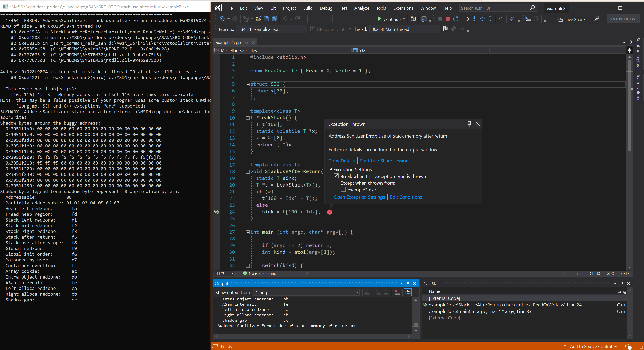
Task: Click Start Live Share session link
Action: [385, 161]
